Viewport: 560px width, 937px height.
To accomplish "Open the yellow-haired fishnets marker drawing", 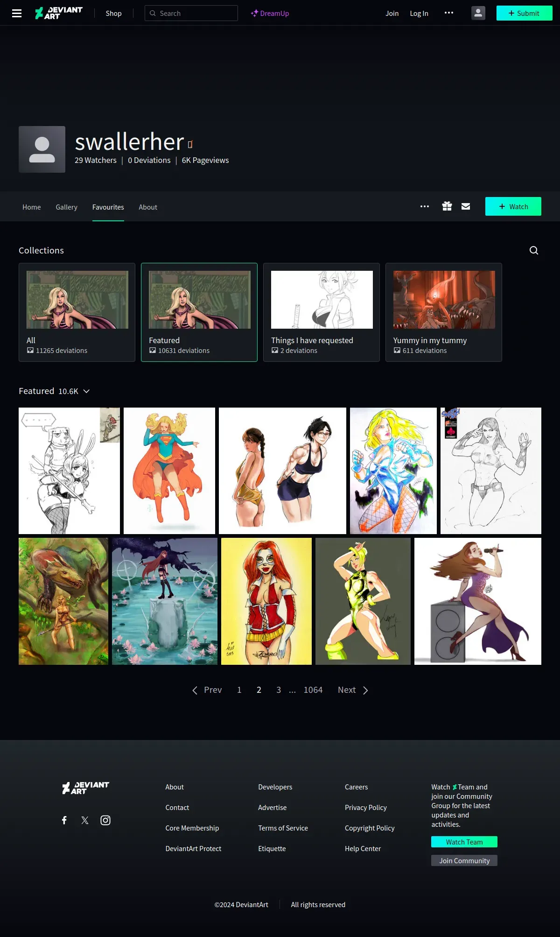I will (x=393, y=471).
